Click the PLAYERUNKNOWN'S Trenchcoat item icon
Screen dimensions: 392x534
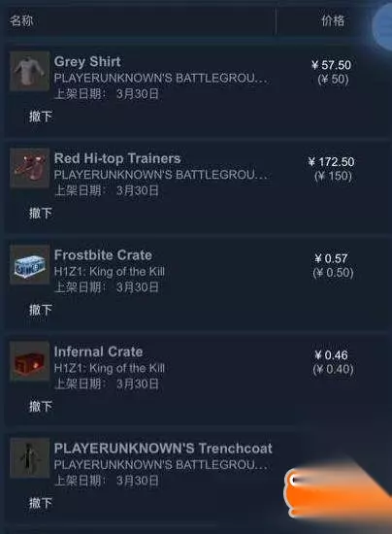point(30,458)
